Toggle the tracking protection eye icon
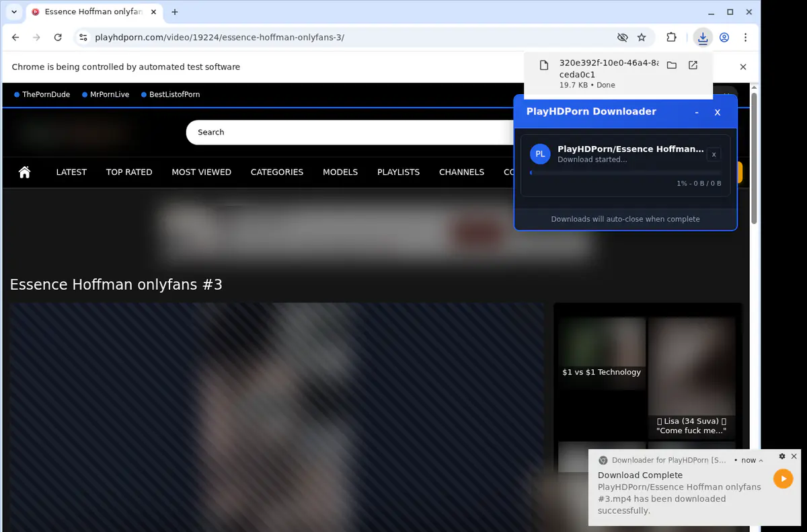The height and width of the screenshot is (532, 807). [622, 38]
